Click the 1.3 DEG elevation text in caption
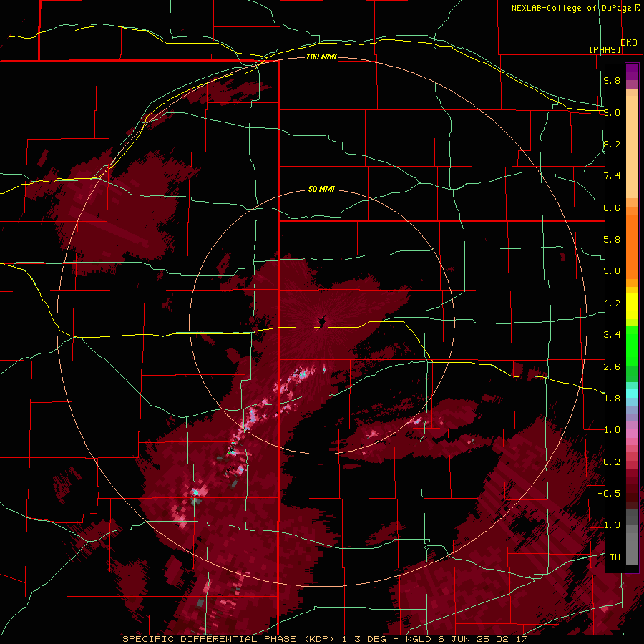The height and width of the screenshot is (644, 644). (364, 639)
